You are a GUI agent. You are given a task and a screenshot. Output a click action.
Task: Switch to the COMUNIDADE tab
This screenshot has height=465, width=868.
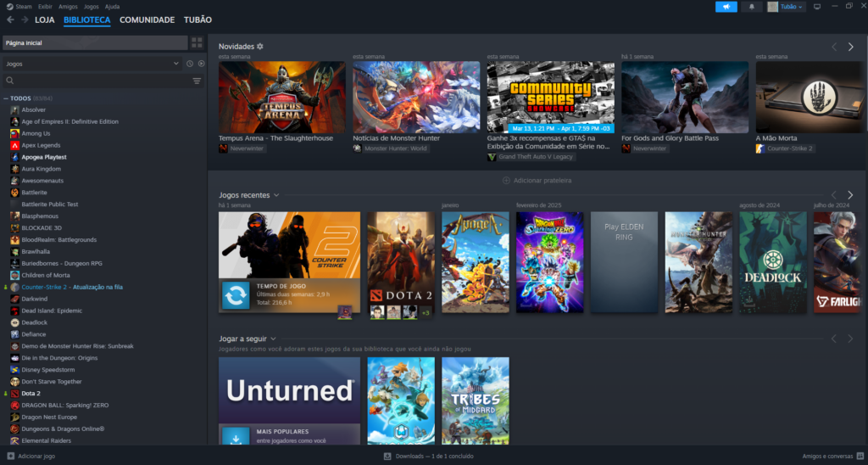(147, 20)
